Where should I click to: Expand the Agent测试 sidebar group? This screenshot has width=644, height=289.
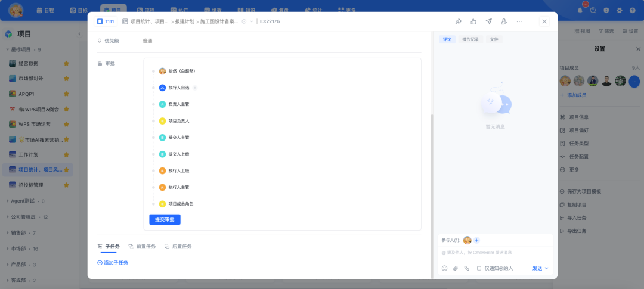click(7, 201)
